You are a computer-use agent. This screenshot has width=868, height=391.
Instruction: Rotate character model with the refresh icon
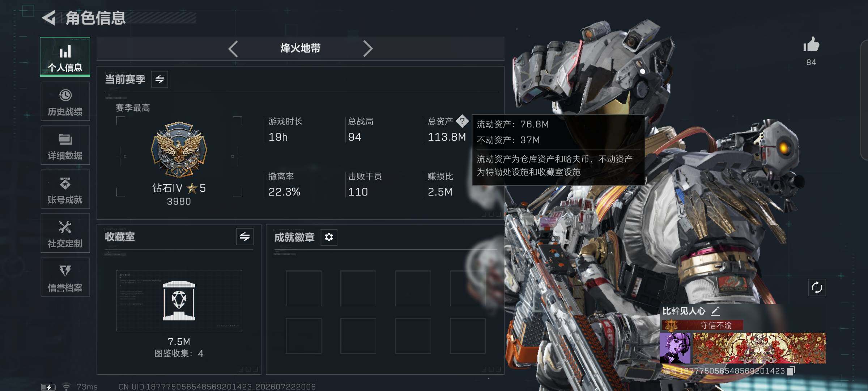pos(817,288)
